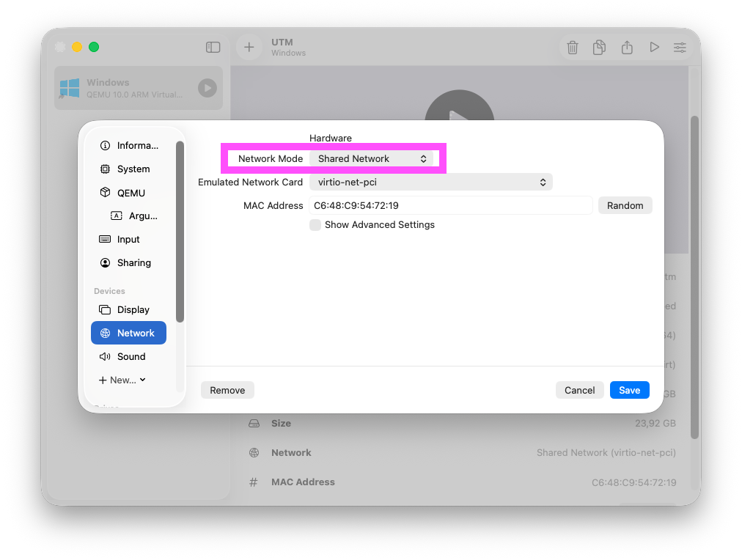Toggle the sidebar visibility control
Screen dimensions: 742x560
click(213, 47)
